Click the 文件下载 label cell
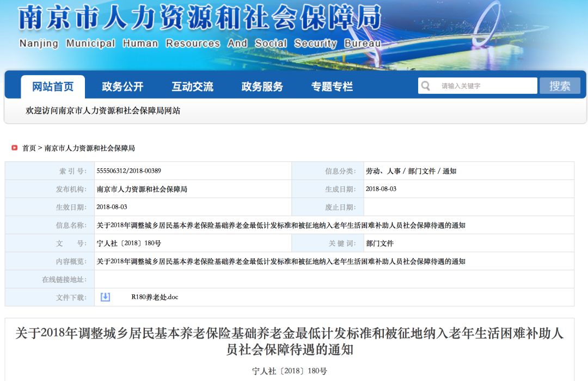 [50, 297]
